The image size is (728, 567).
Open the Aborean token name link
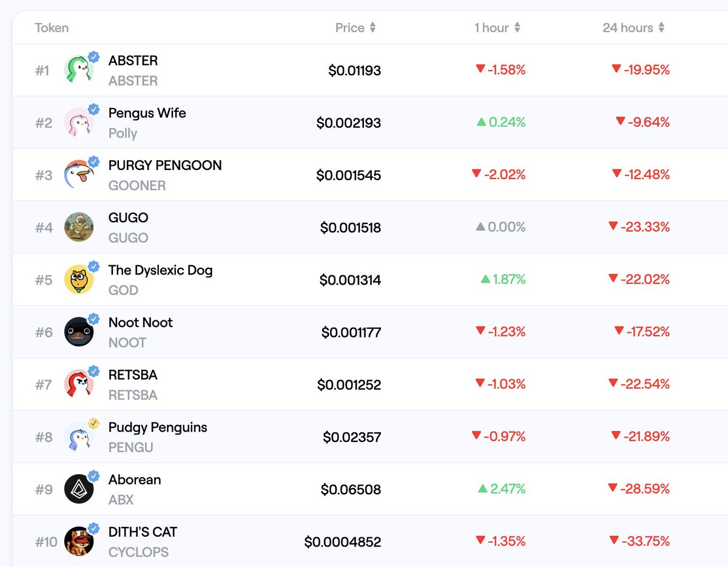tap(135, 480)
